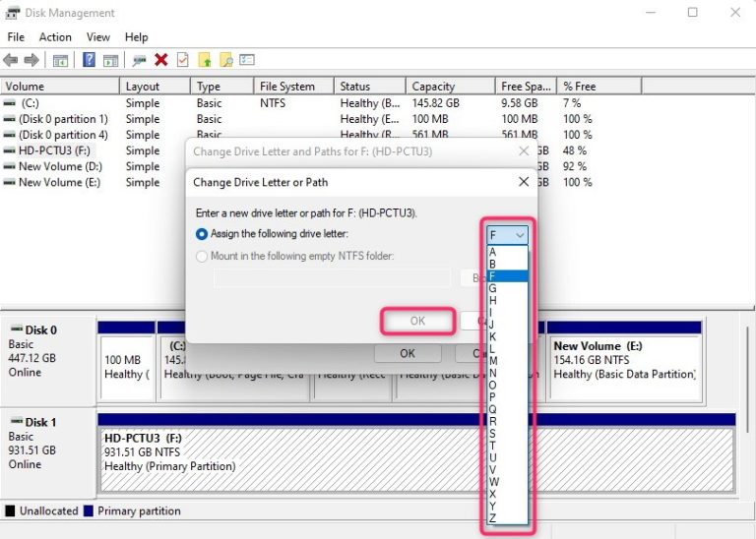Viewport: 756px width, 539px height.
Task: Click the Forward arrow toolbar icon
Action: point(31,60)
